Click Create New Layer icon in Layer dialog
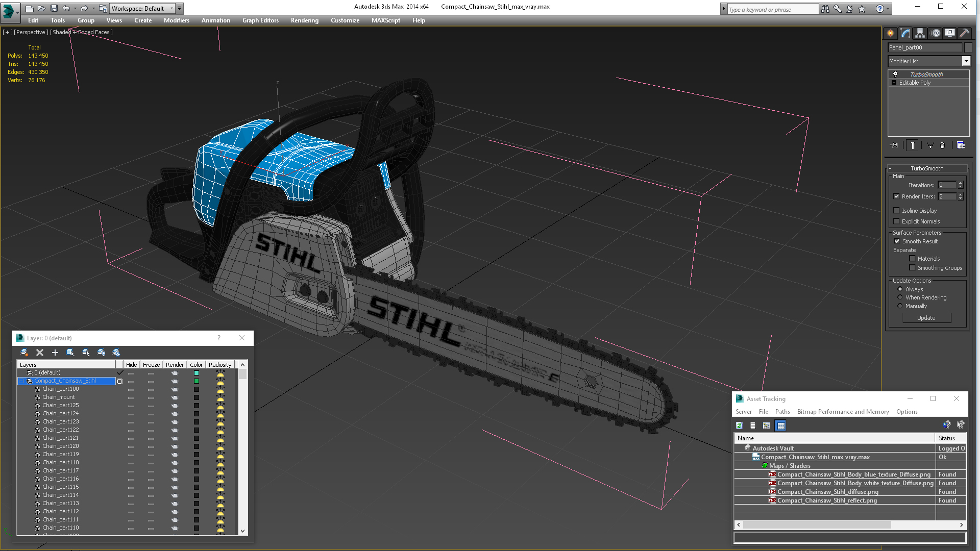980x551 pixels. click(x=24, y=353)
